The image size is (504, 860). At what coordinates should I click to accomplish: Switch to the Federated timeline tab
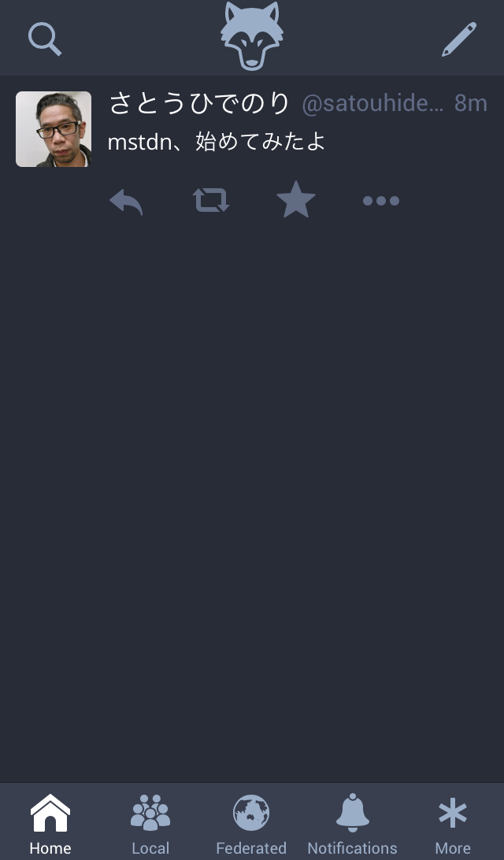tap(251, 824)
